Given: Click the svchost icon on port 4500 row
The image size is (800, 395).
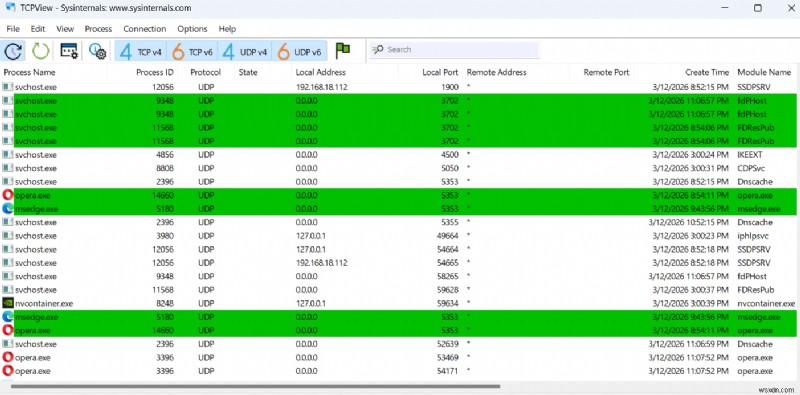Looking at the screenshot, I should pyautogui.click(x=8, y=155).
